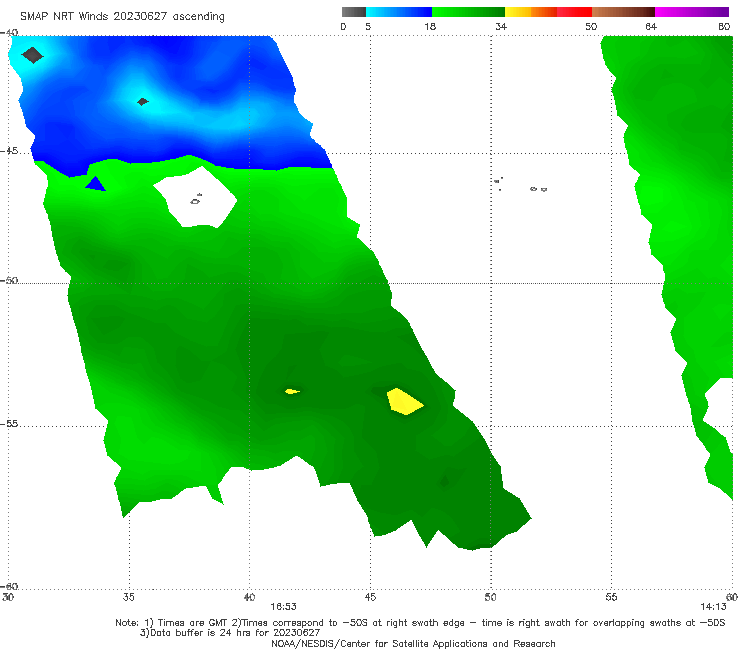The width and height of the screenshot is (740, 650).
Task: Click the longitude axis label '40'
Action: click(x=249, y=597)
